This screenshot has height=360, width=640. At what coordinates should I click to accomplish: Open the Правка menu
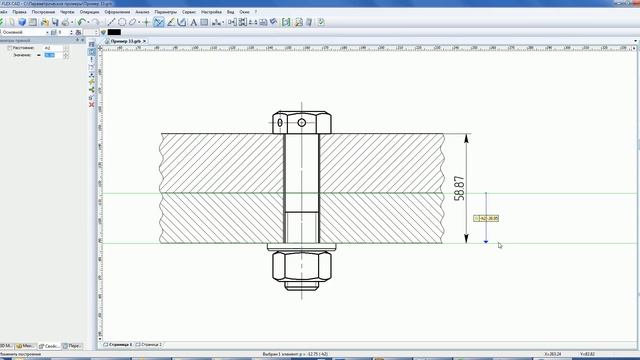(20, 12)
